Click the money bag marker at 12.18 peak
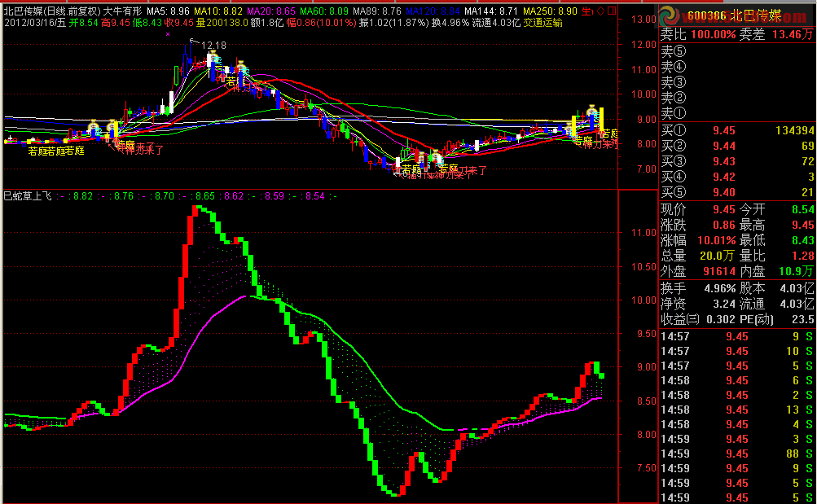This screenshot has height=504, width=817. 213,59
